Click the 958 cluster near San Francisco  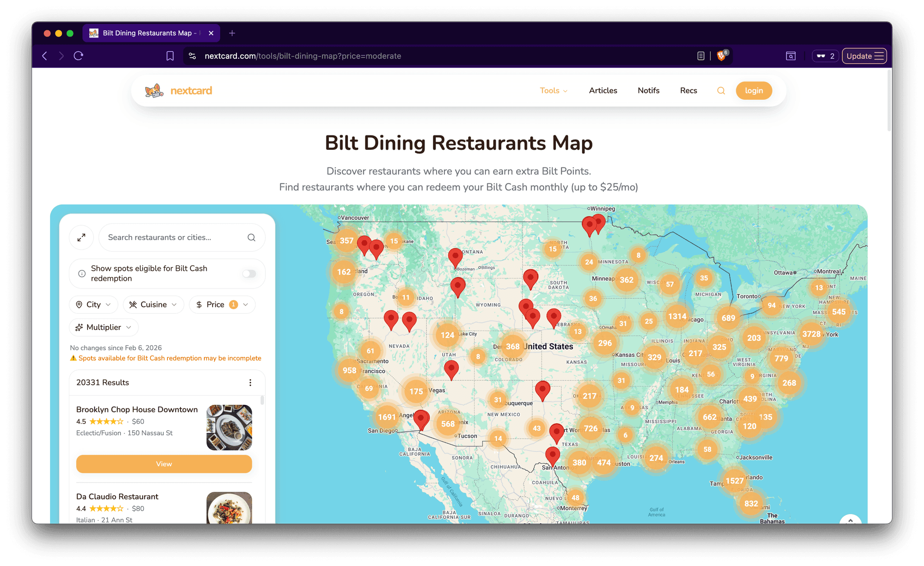[x=349, y=371]
